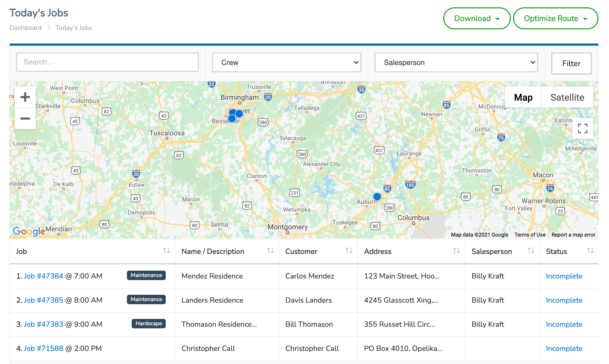609x364 pixels.
Task: Sort the Customer column
Action: coord(349,251)
